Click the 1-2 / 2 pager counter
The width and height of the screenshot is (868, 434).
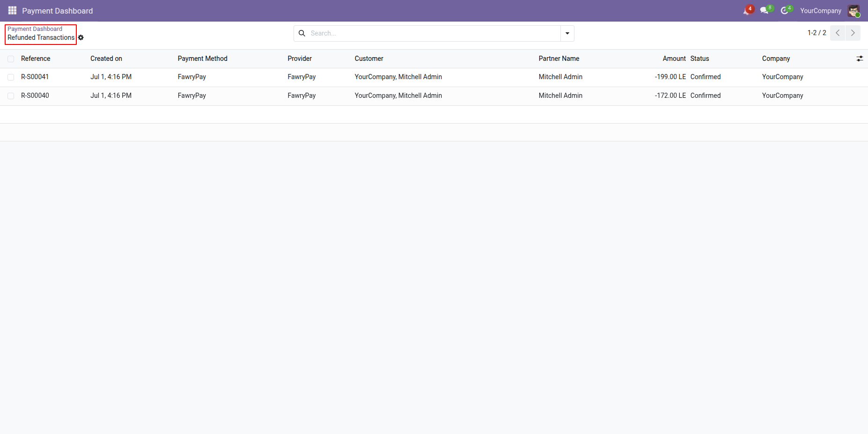817,33
